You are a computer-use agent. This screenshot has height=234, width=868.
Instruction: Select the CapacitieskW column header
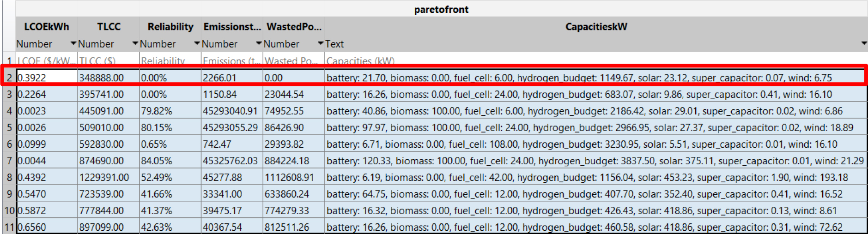pyautogui.click(x=596, y=27)
